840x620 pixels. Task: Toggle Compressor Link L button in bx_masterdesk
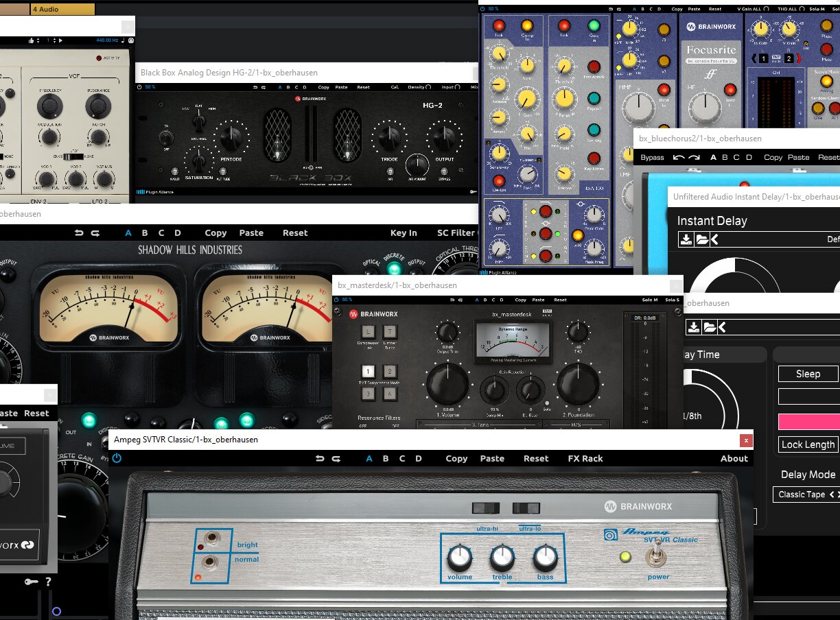(369, 332)
